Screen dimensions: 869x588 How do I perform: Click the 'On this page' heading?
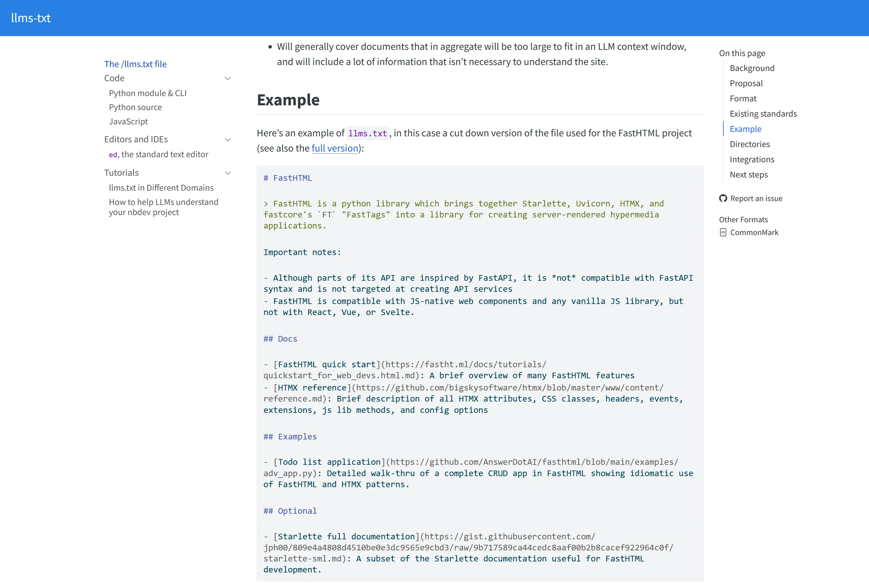point(742,53)
